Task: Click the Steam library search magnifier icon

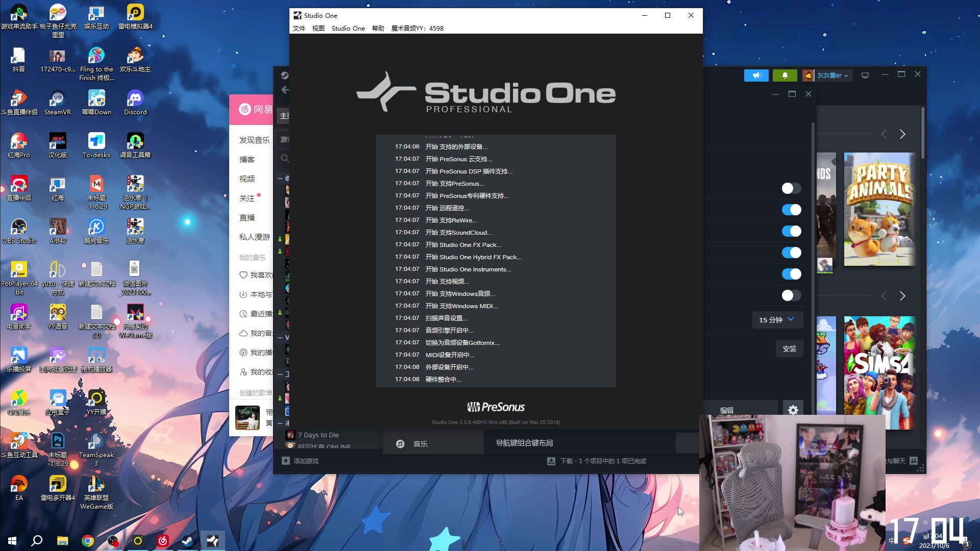Action: coord(285,159)
